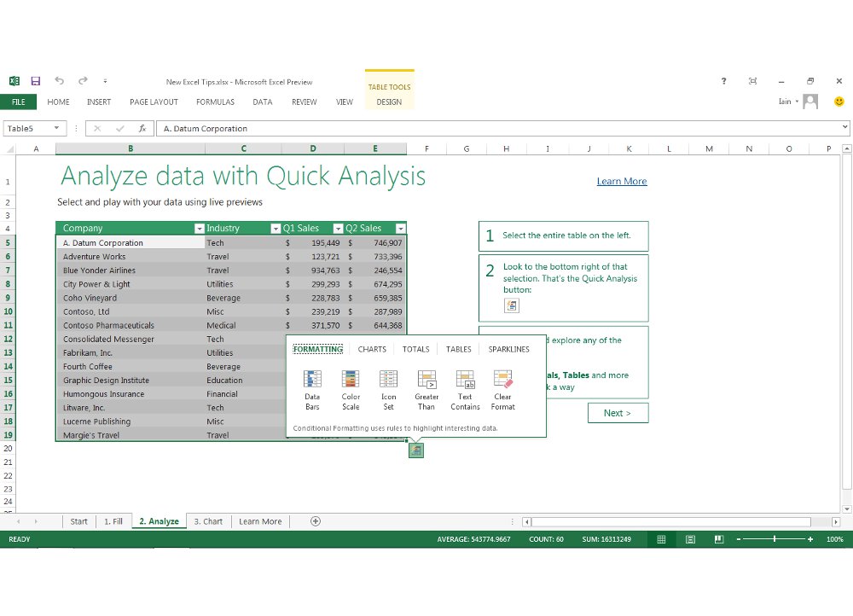Open the Industry column filter dropdown
Image resolution: width=853 pixels, height=616 pixels.
[276, 229]
